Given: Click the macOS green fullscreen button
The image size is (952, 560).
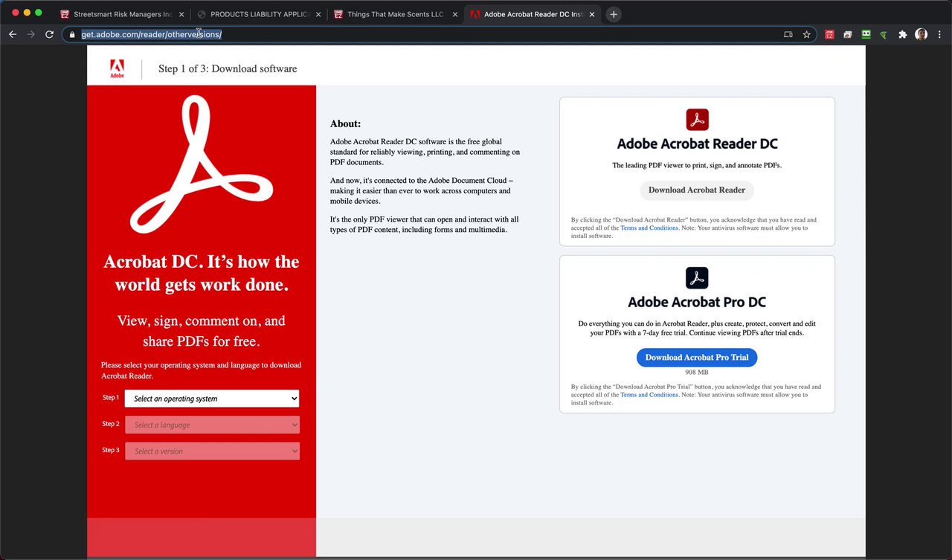Looking at the screenshot, I should click(39, 13).
